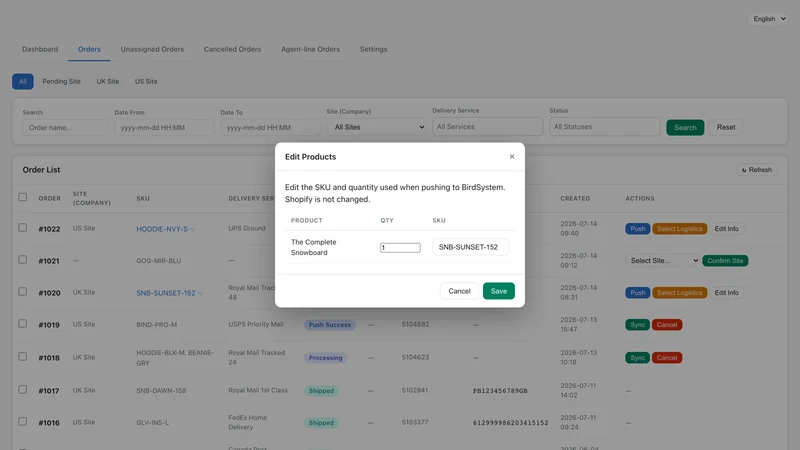Screen dimensions: 800x450
Task: Click order number #1018
Action: coord(49,358)
